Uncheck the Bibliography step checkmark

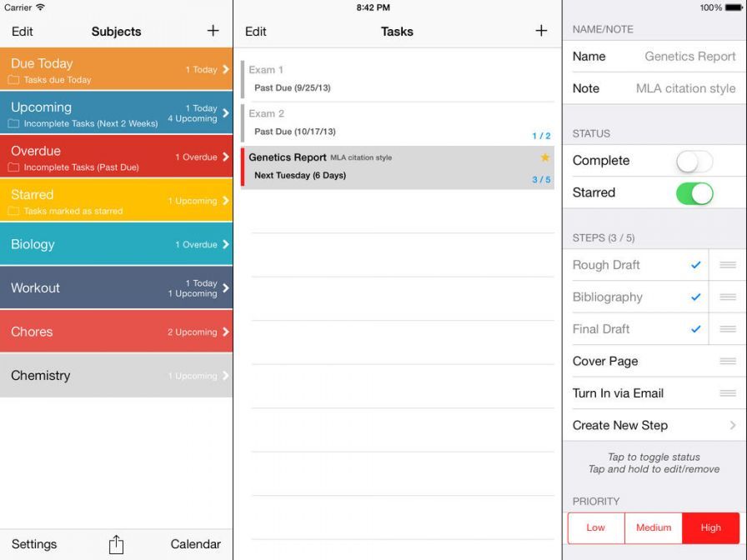coord(695,297)
